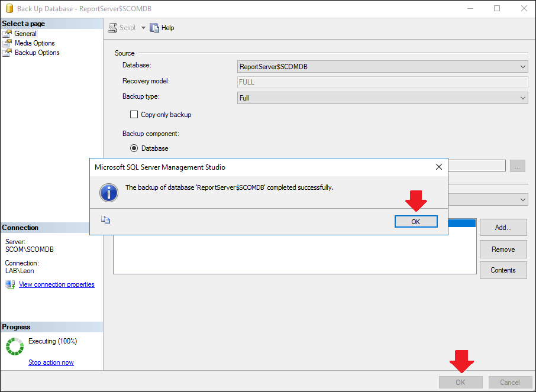Click the Script toolbar button

point(122,28)
